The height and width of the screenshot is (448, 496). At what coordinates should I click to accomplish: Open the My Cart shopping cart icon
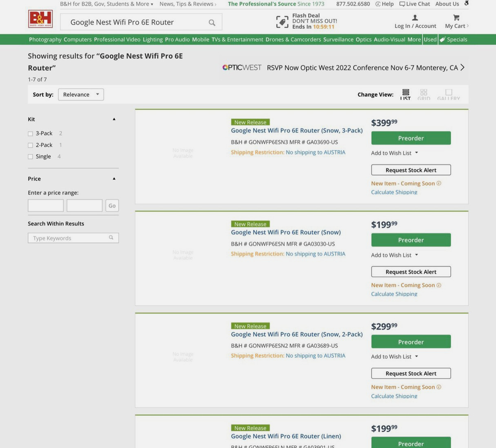(x=456, y=18)
